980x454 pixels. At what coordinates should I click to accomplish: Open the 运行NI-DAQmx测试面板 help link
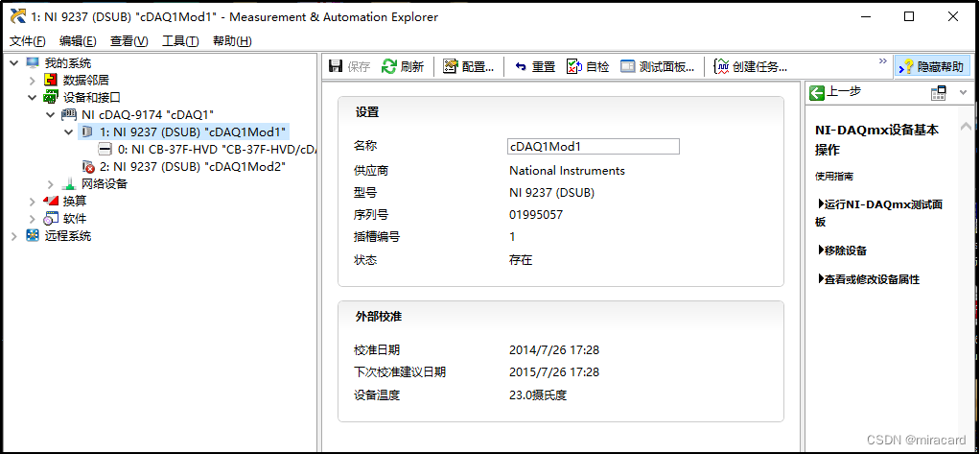pos(880,213)
